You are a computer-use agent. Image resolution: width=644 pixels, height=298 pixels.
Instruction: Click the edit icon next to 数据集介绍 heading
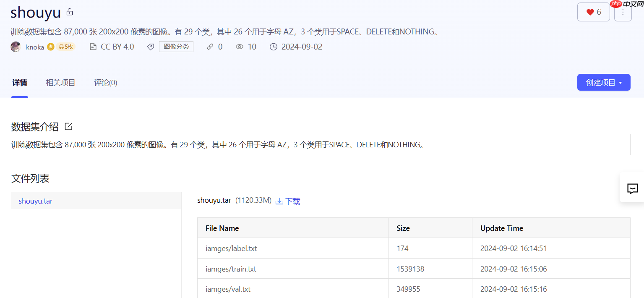click(68, 126)
